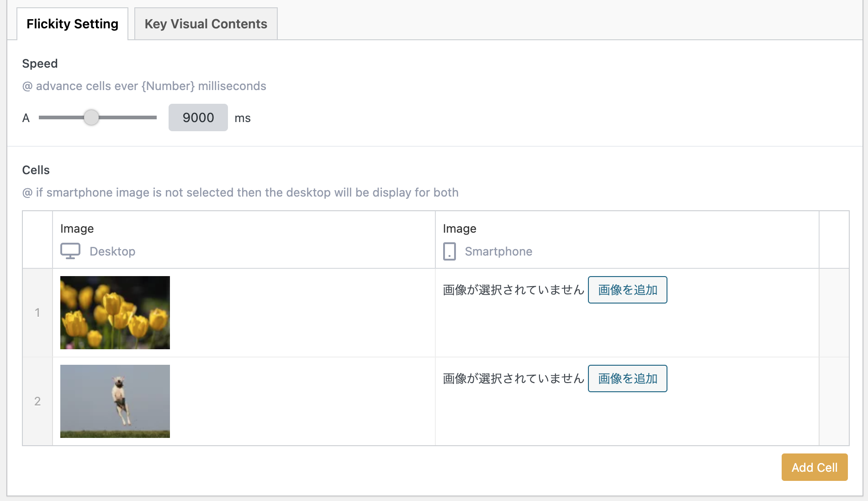868x501 pixels.
Task: Click the Smartphone column label text
Action: [498, 251]
